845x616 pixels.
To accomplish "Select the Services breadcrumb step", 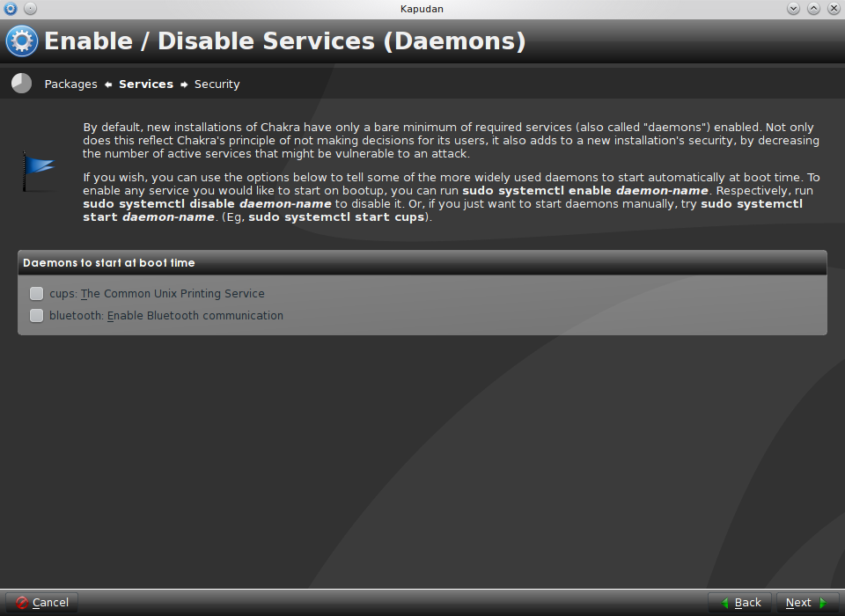I will click(146, 84).
